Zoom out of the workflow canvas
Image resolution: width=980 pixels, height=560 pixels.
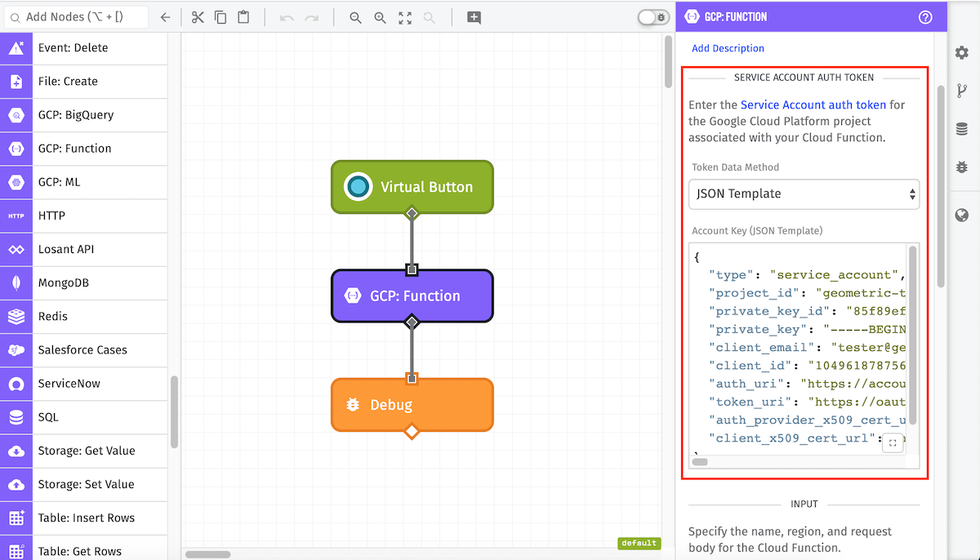click(355, 17)
